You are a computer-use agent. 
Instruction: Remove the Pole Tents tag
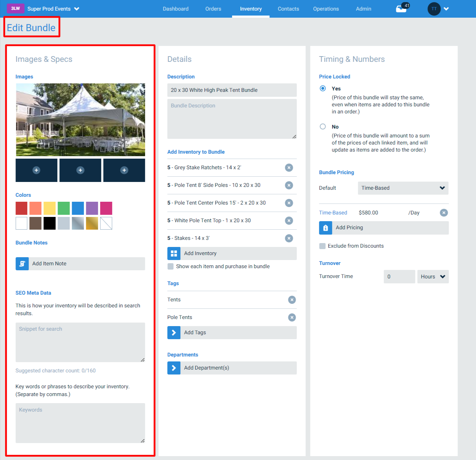coord(292,317)
